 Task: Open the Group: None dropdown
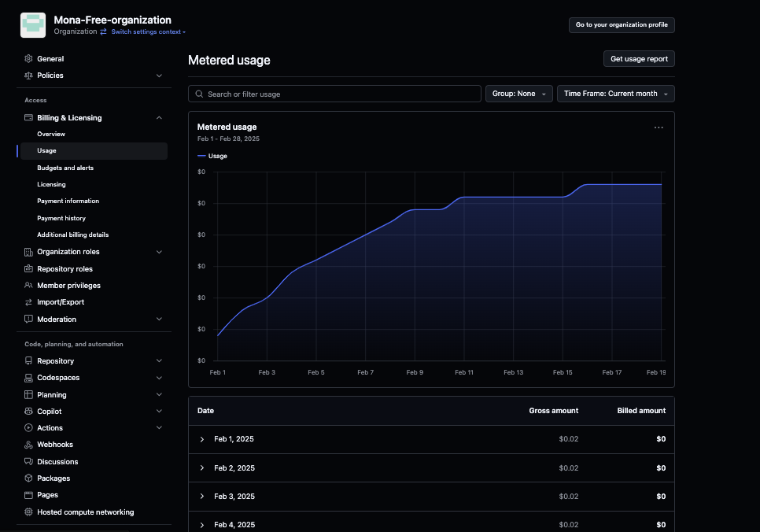tap(518, 94)
